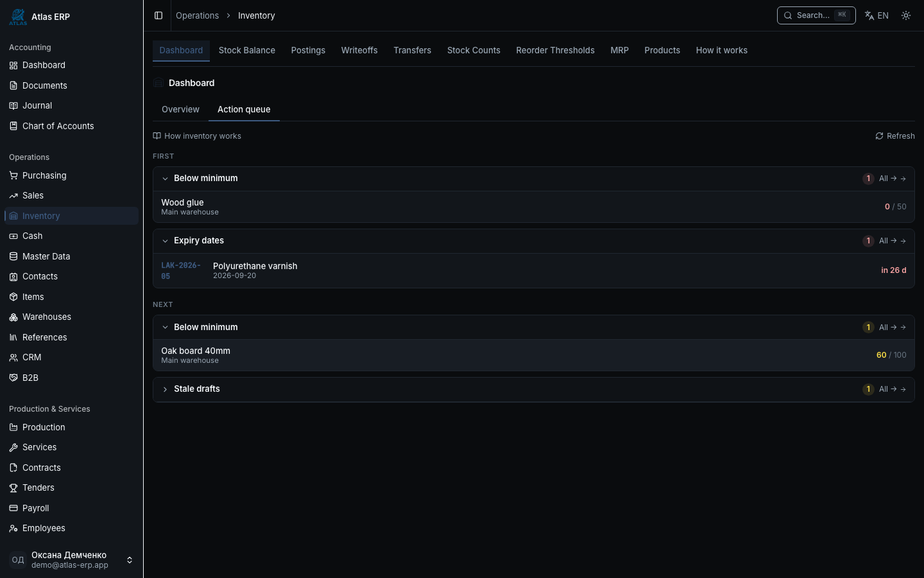Screen dimensions: 924x578
Task: Open the How inventory works link
Action: click(197, 136)
